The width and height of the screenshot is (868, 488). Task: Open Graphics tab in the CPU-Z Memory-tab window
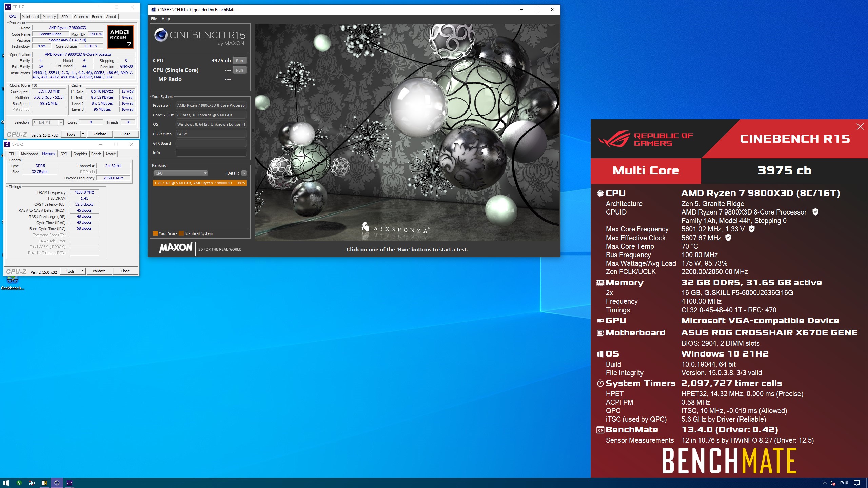pos(80,154)
